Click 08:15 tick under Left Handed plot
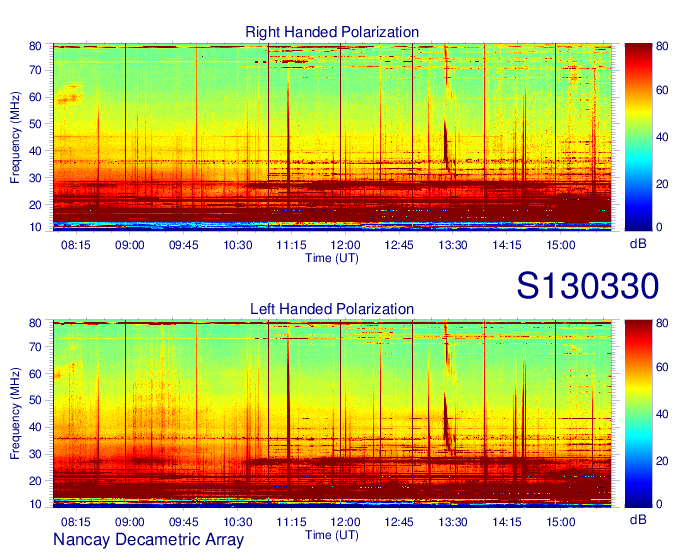The height and width of the screenshot is (552, 680). click(x=76, y=522)
